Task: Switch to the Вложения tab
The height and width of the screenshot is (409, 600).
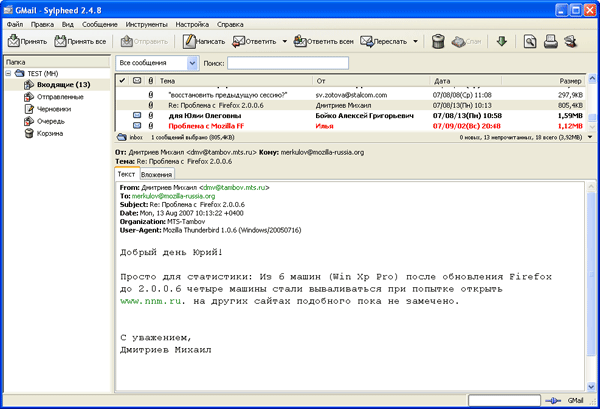Action: [x=157, y=174]
